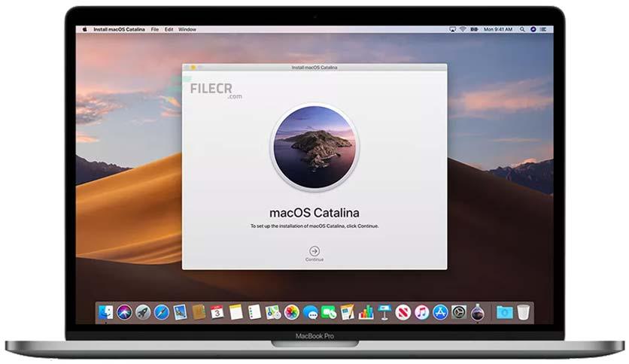Open Notes icon in Dock
This screenshot has height=364, width=629.
pyautogui.click(x=236, y=312)
